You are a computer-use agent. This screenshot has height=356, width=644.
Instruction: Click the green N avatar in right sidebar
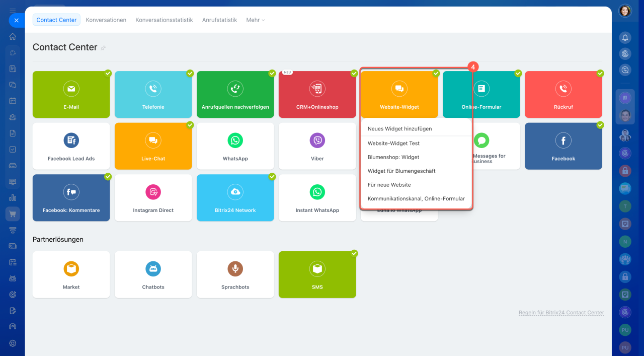pyautogui.click(x=625, y=241)
